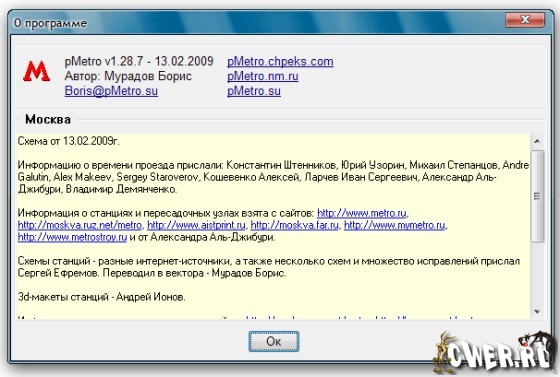Open the http://moskva.ruz.net/metro link
Screen dimensions: 560x377
pyautogui.click(x=80, y=225)
